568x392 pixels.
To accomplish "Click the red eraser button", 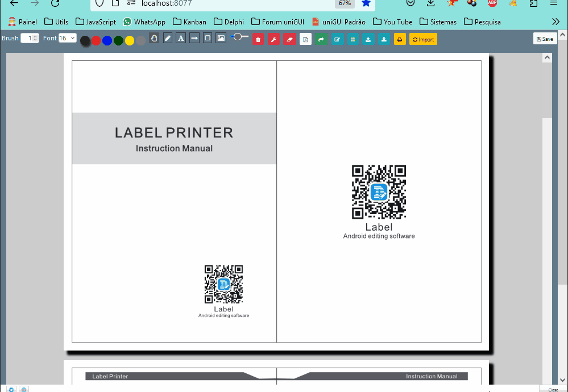I will click(290, 39).
